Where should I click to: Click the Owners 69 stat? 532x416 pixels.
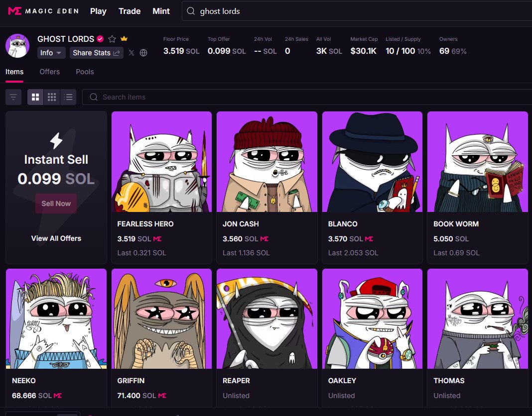tap(453, 46)
